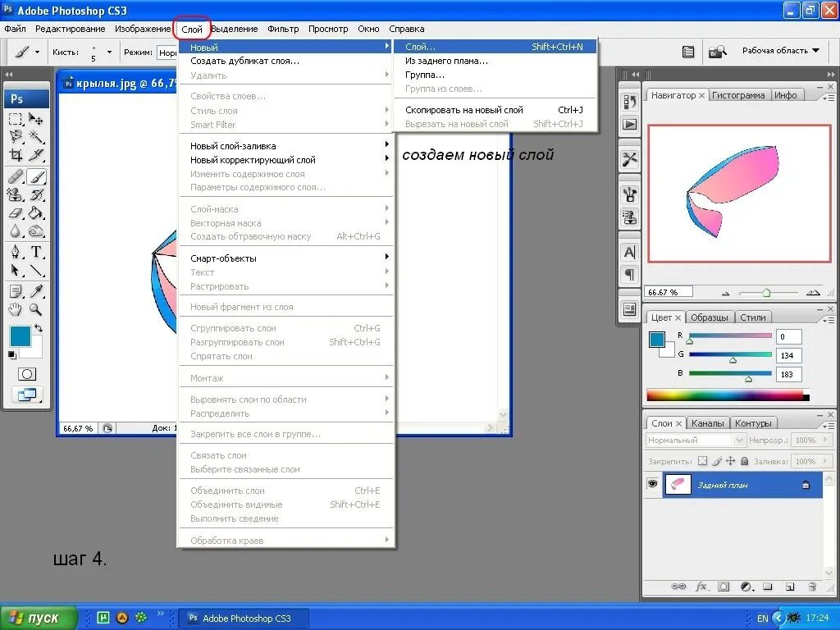Image resolution: width=840 pixels, height=630 pixels.
Task: Select the Brush tool in toolbox
Action: click(36, 176)
